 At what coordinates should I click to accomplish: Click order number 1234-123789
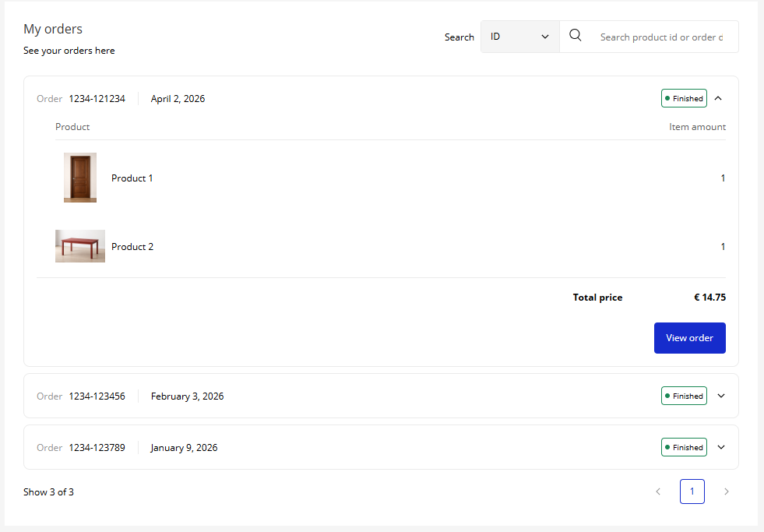click(97, 447)
